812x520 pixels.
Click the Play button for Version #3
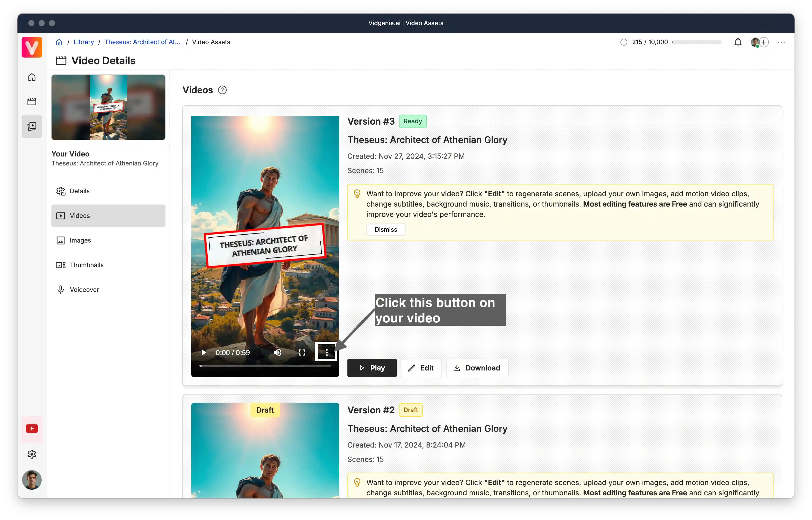coord(372,368)
